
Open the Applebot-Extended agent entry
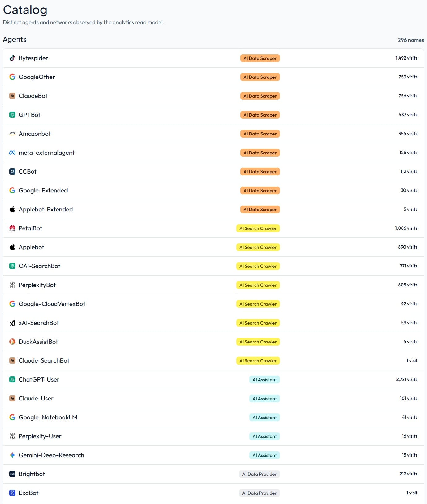(213, 209)
